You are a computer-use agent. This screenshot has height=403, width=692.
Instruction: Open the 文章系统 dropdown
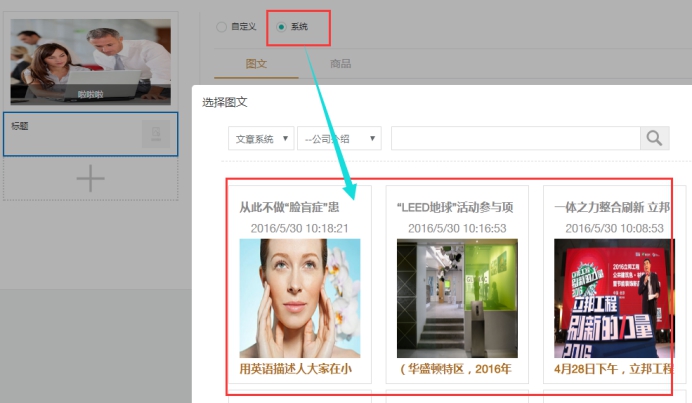coord(261,139)
